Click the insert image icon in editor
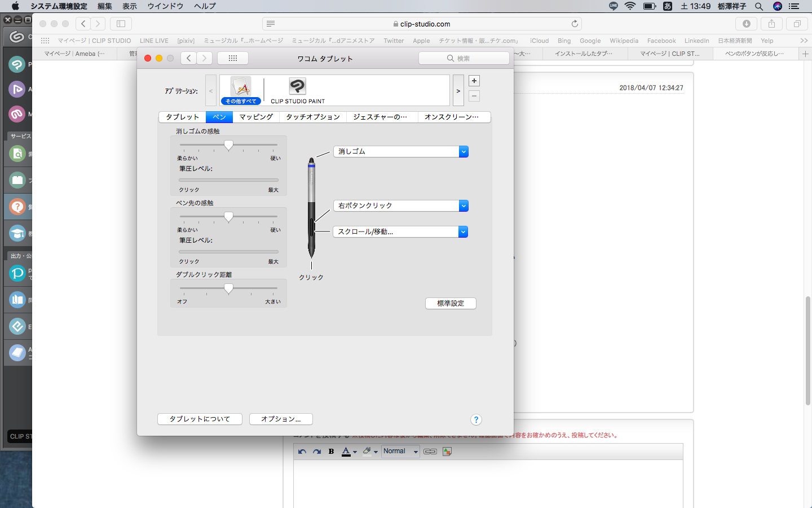This screenshot has height=508, width=812. point(447,452)
